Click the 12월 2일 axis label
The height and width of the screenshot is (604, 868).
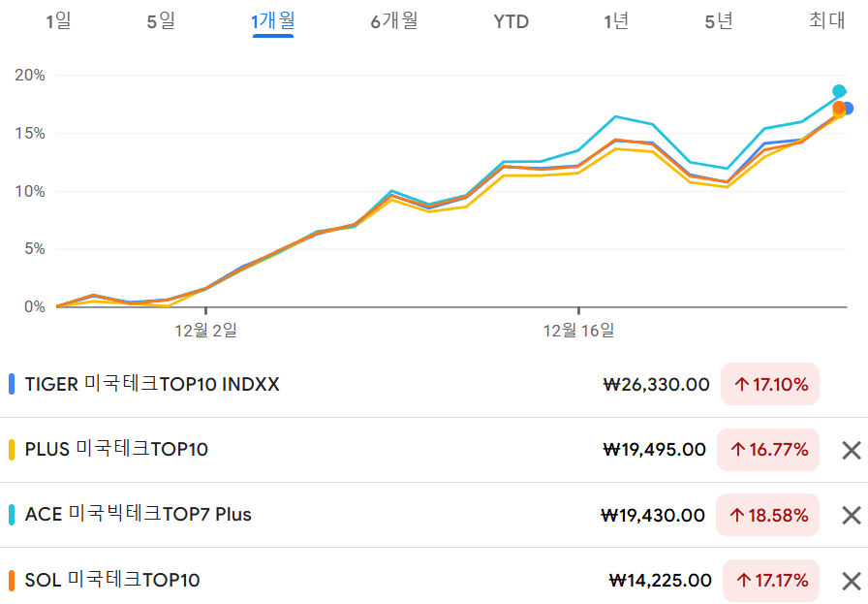click(x=206, y=331)
